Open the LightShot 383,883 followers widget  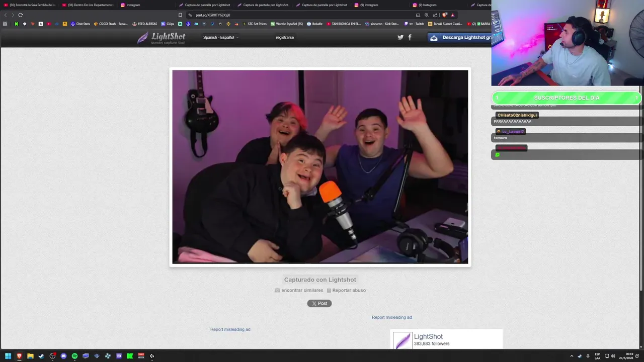click(446, 339)
